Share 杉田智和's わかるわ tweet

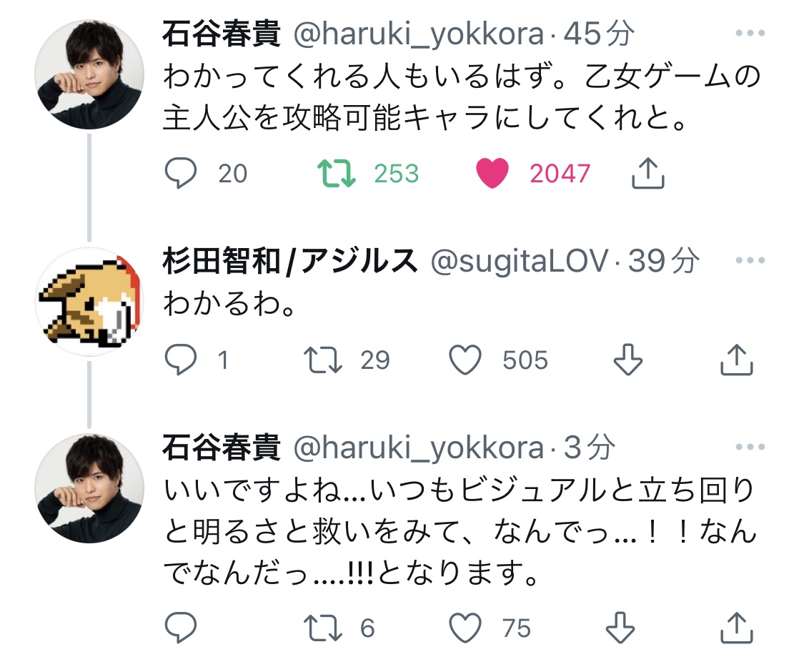pos(736,360)
